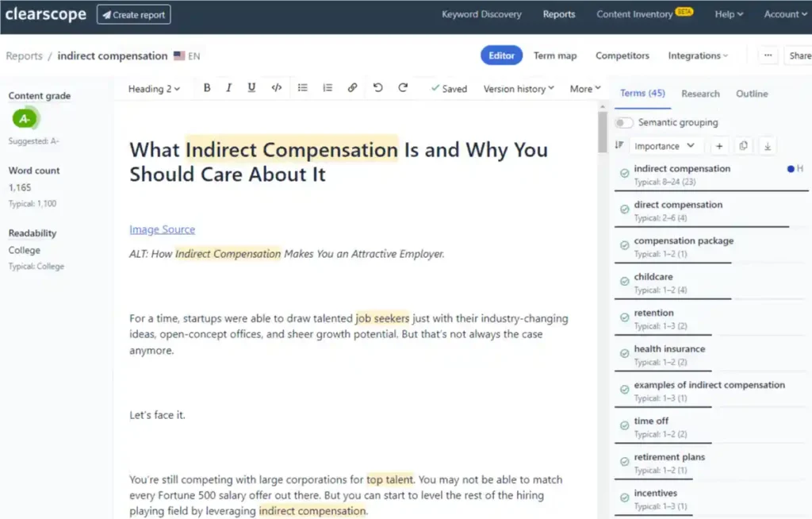Redo the last undone edit
812x519 pixels.
pyautogui.click(x=403, y=88)
